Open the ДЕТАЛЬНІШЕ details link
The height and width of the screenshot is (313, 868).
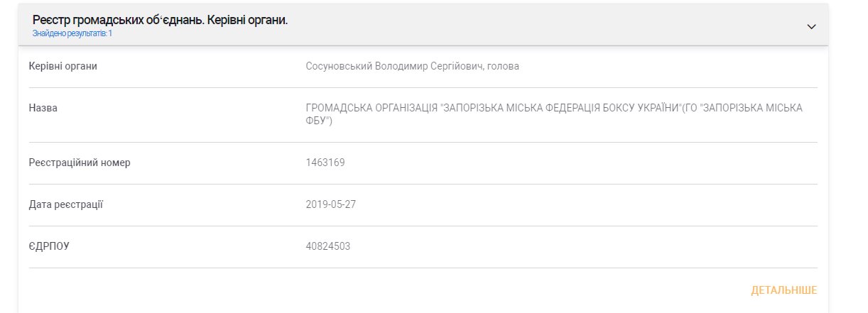click(783, 290)
